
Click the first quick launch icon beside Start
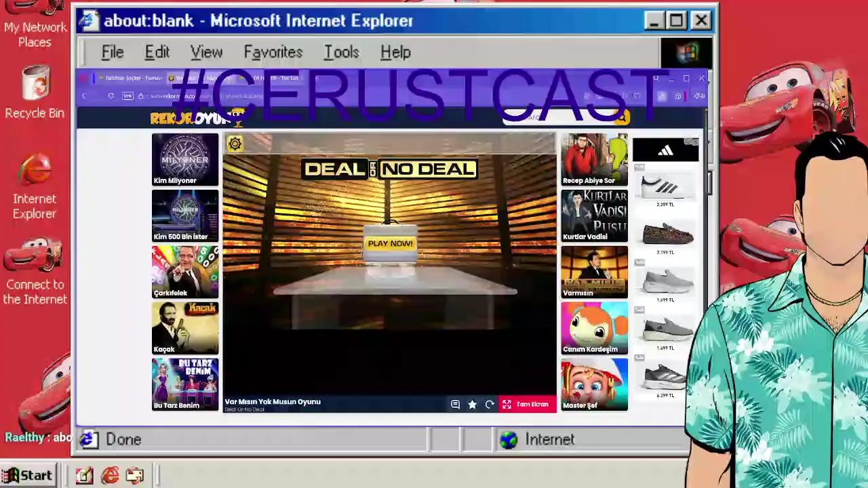click(84, 476)
